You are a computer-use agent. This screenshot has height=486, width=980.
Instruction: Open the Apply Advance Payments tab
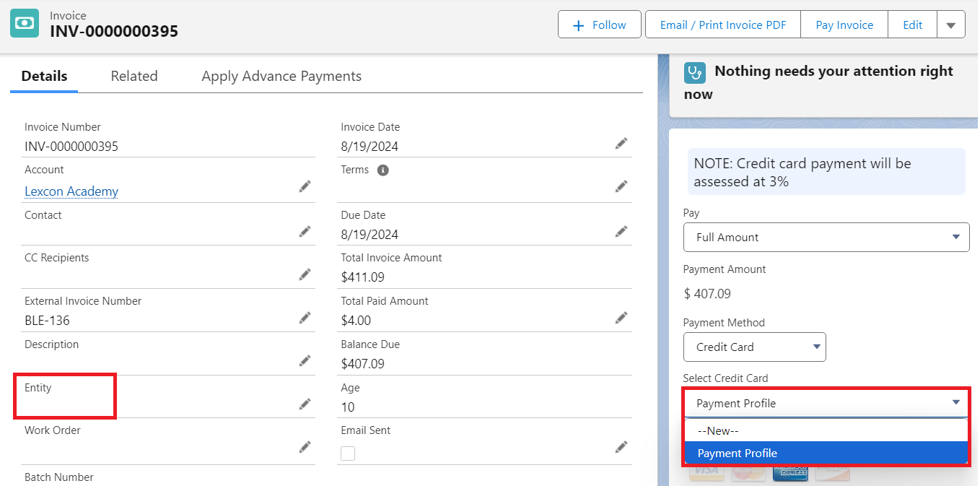(281, 76)
